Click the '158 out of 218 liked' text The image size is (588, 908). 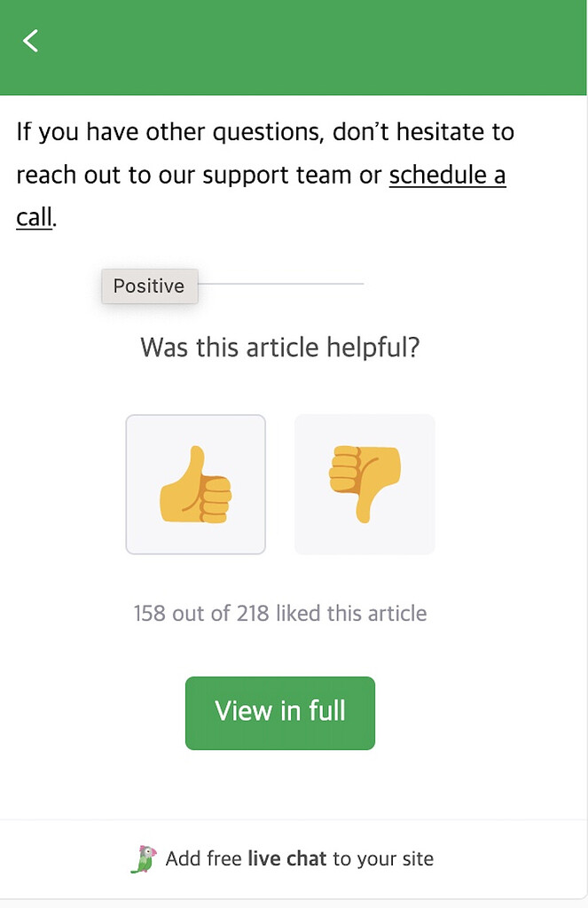point(279,613)
